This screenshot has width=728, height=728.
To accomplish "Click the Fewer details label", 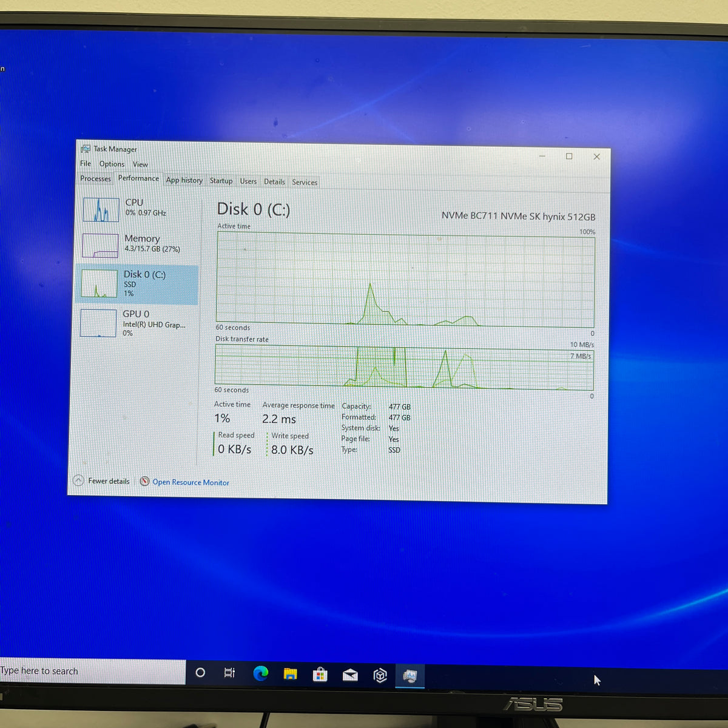I will click(109, 481).
